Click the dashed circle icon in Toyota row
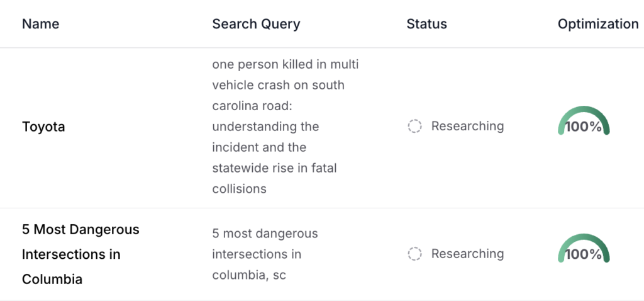 click(x=414, y=127)
